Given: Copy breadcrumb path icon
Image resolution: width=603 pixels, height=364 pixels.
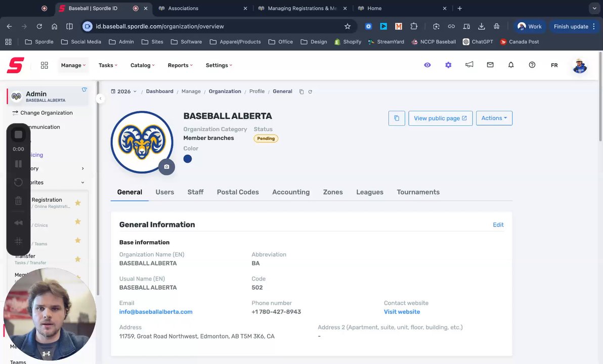Looking at the screenshot, I should [301, 92].
